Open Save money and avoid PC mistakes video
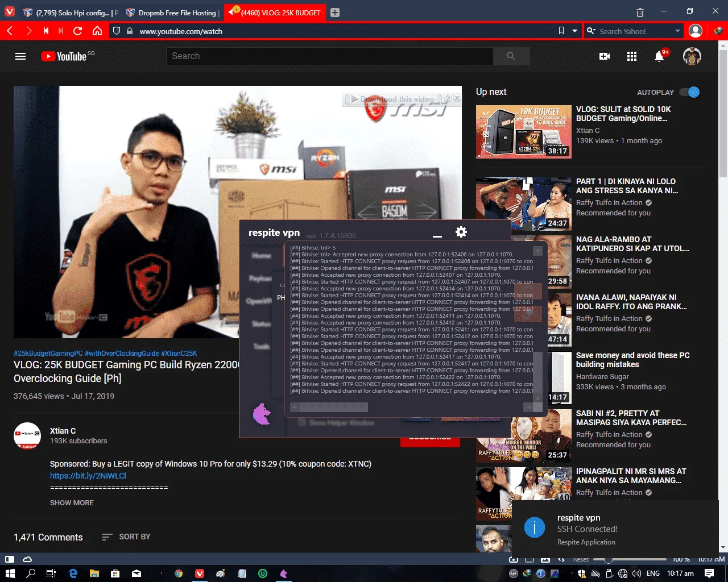This screenshot has height=582, width=728. point(632,360)
